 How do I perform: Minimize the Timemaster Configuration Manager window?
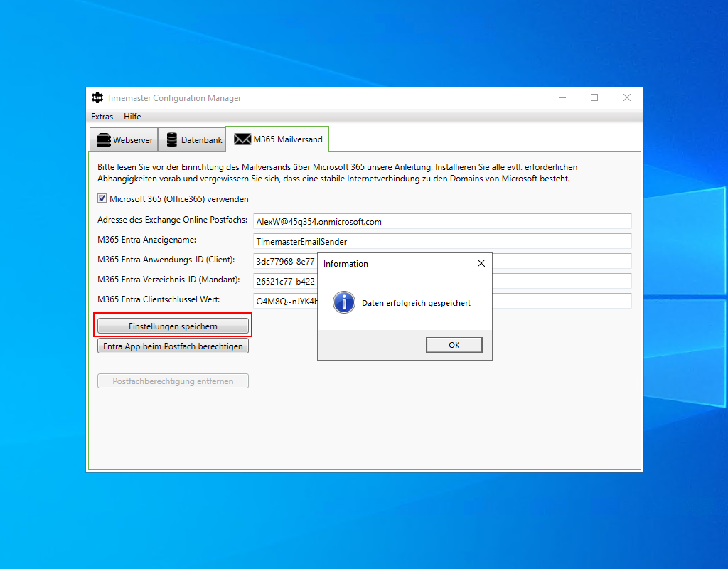(x=562, y=98)
